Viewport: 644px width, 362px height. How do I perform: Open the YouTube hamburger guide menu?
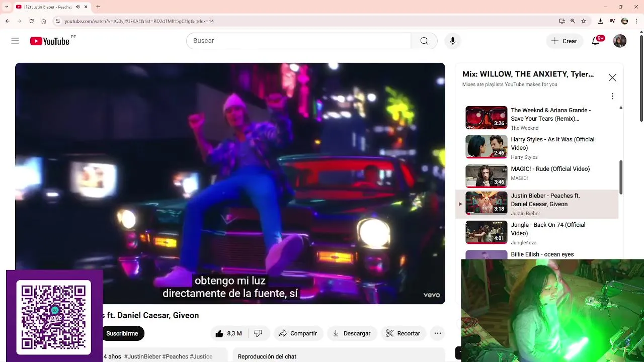pos(15,41)
